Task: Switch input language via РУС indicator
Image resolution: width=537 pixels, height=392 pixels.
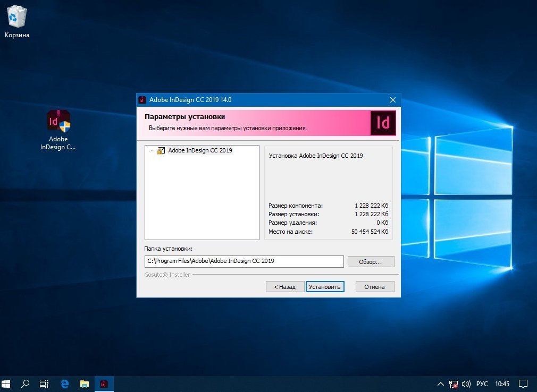Action: tap(482, 384)
